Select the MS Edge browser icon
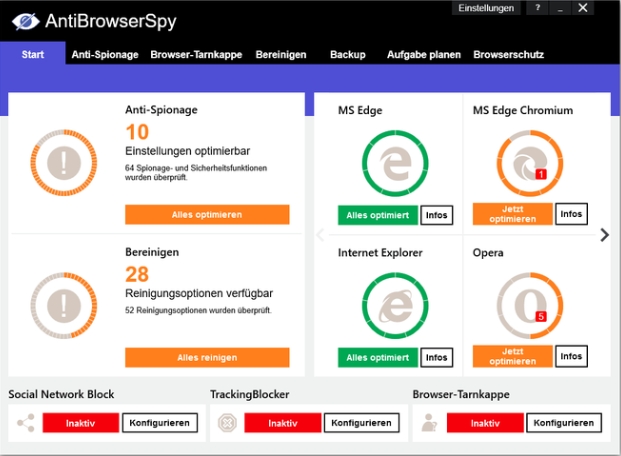Viewport: 621px width, 456px height. [x=395, y=163]
